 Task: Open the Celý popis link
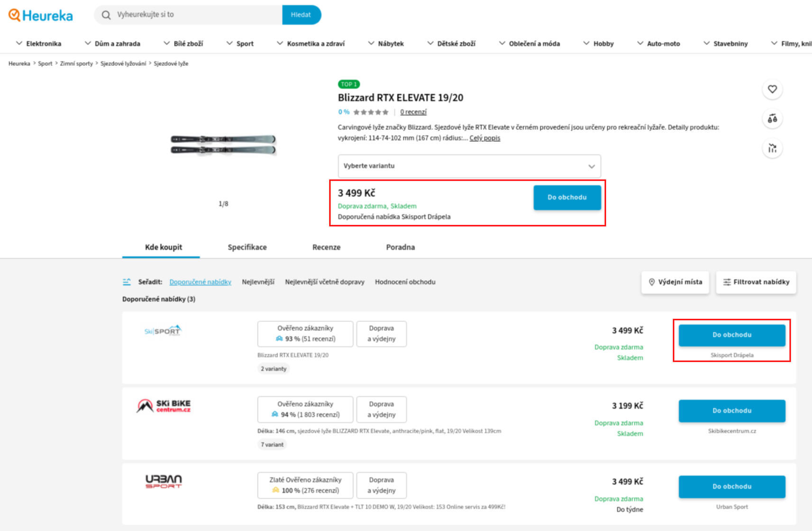coord(484,138)
